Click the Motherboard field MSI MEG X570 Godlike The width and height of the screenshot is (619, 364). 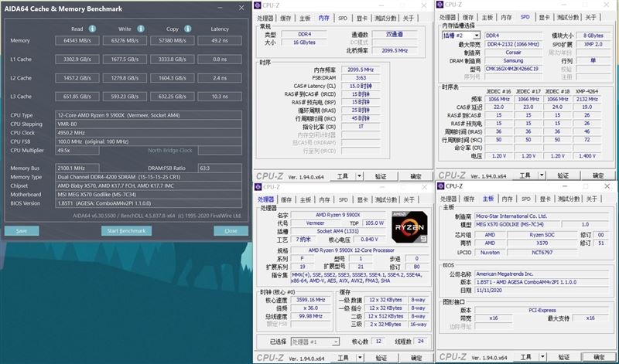point(149,195)
